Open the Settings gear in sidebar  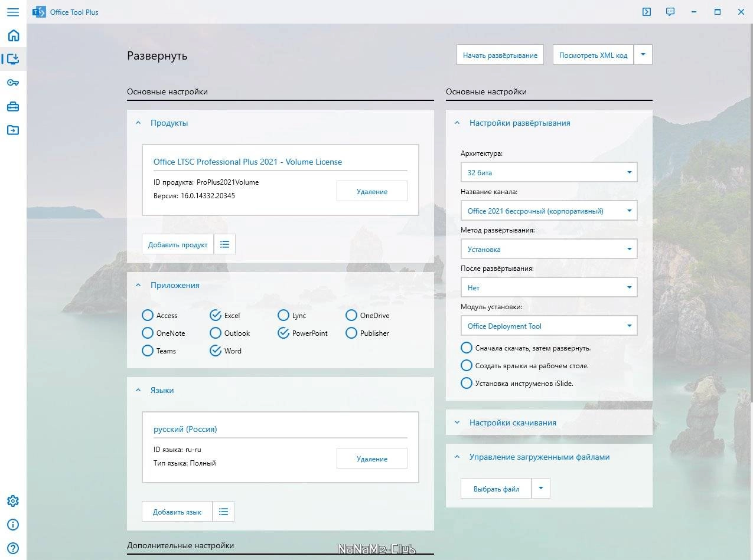tap(13, 501)
